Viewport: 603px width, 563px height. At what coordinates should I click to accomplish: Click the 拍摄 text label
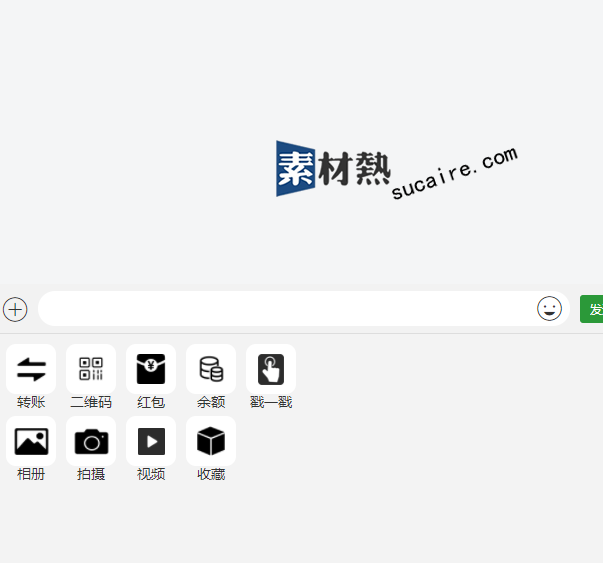[x=91, y=474]
